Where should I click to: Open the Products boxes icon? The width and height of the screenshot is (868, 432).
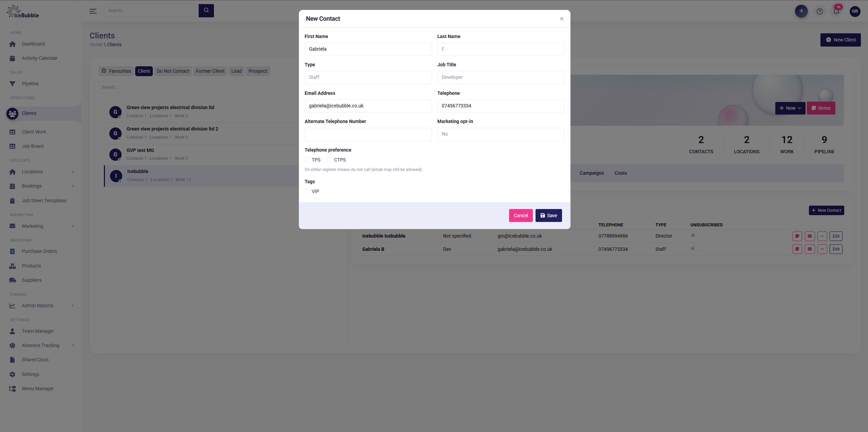(x=13, y=266)
